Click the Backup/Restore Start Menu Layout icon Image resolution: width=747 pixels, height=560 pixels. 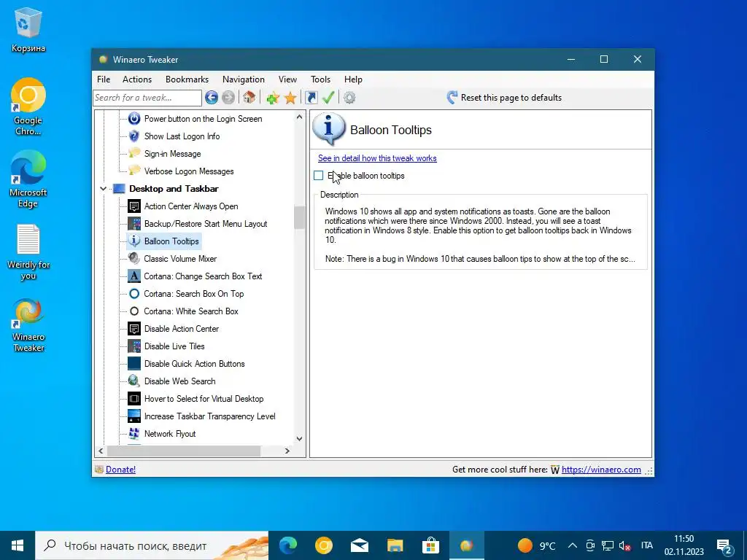(134, 223)
